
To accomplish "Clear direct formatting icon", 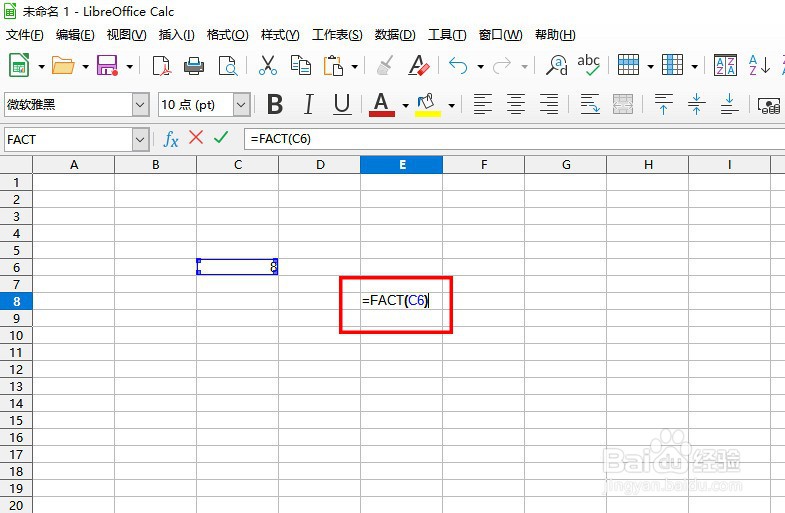I will click(419, 65).
